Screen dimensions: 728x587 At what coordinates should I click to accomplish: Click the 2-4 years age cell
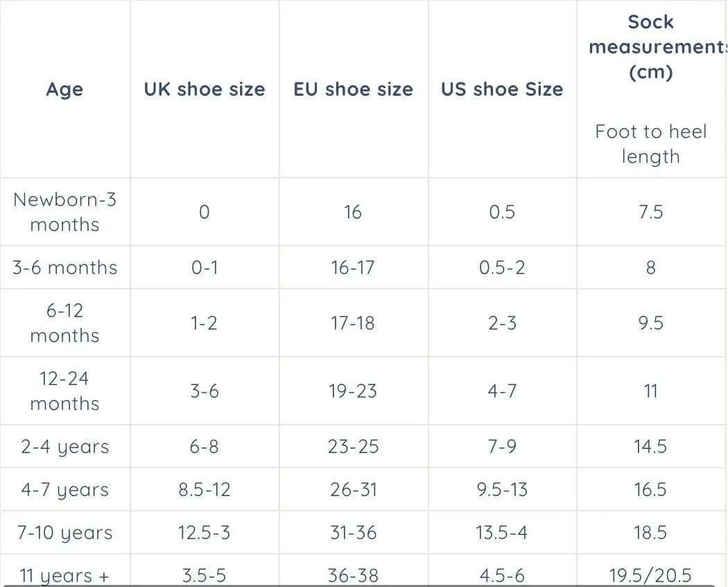(x=64, y=447)
